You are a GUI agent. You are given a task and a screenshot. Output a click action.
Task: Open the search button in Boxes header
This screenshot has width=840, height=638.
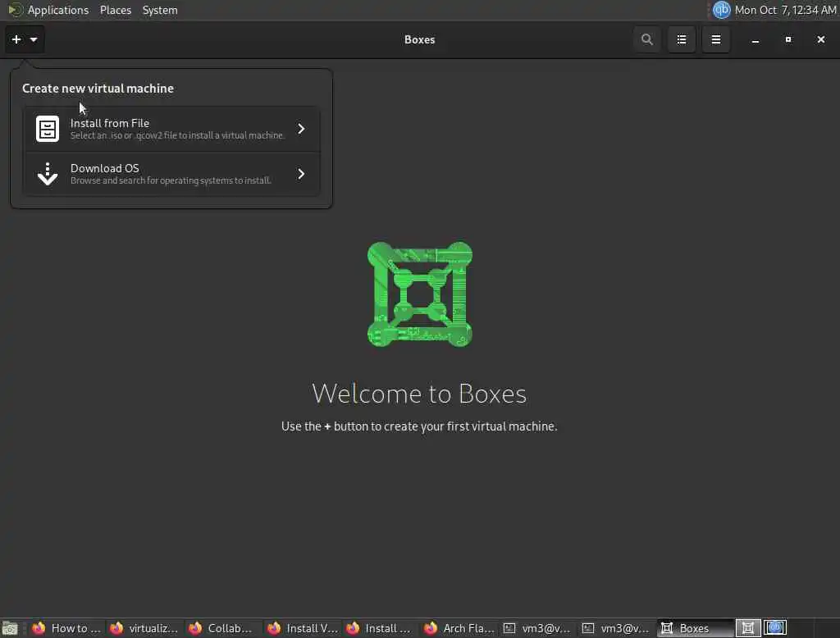click(x=646, y=39)
